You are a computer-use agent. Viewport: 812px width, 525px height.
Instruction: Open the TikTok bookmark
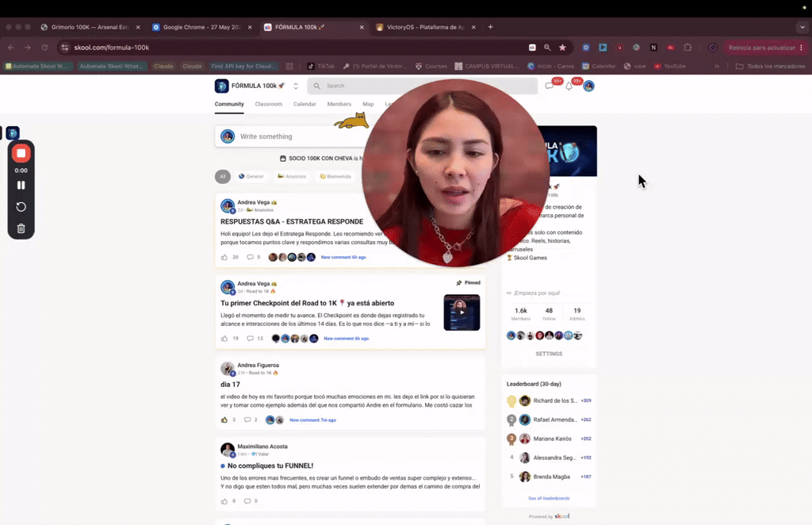pos(322,67)
